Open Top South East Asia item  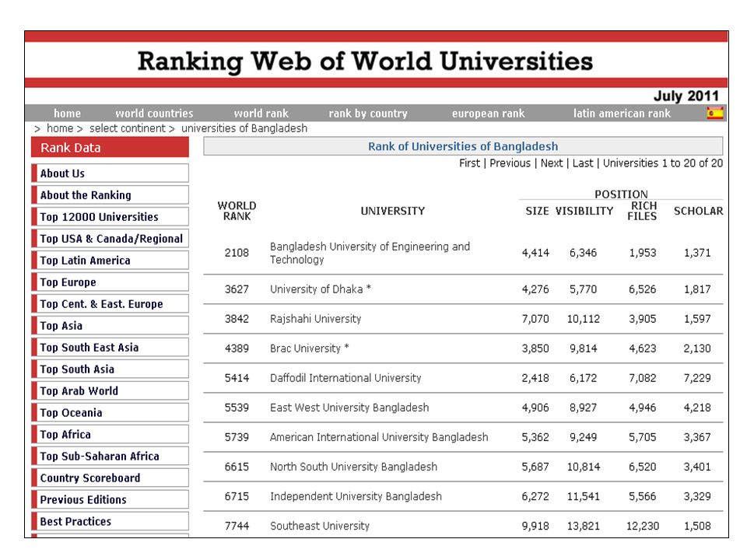click(x=110, y=347)
